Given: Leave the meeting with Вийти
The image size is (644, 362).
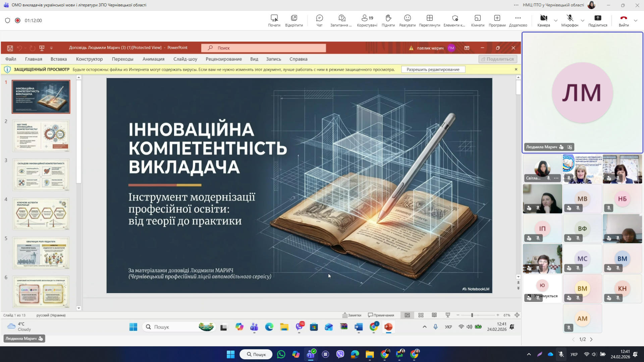Looking at the screenshot, I should pyautogui.click(x=624, y=20).
